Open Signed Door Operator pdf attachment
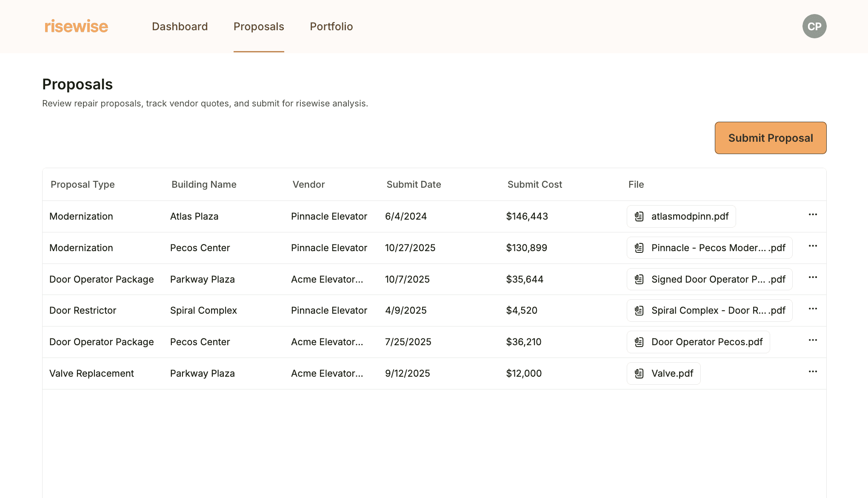 (x=709, y=279)
